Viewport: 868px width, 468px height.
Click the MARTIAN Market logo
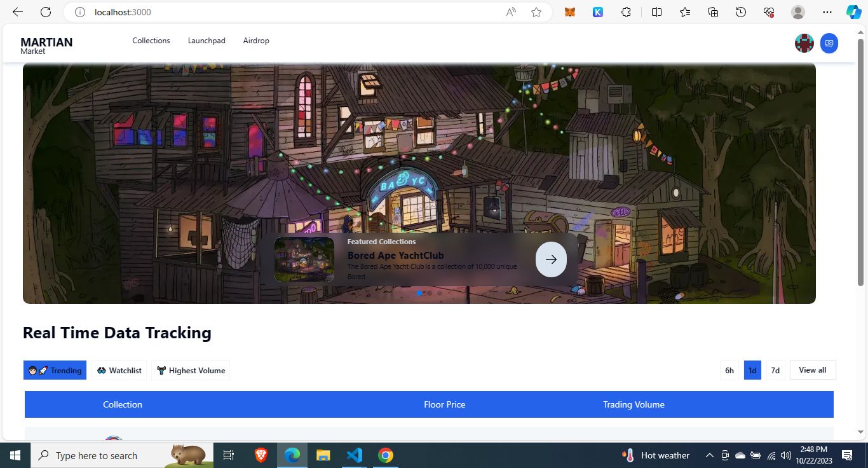coord(46,45)
